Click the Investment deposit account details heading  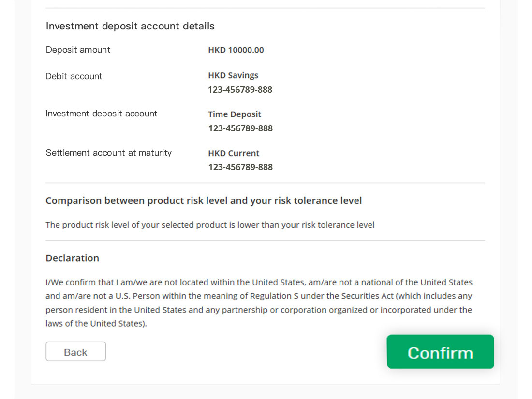click(130, 26)
